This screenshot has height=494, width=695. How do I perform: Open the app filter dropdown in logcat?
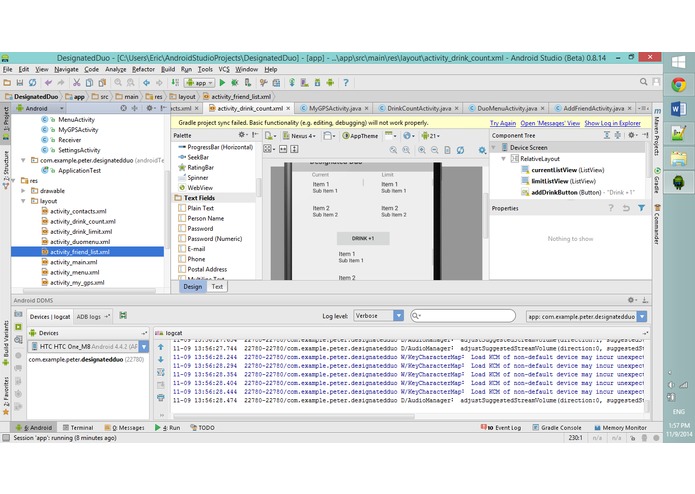pos(586,316)
